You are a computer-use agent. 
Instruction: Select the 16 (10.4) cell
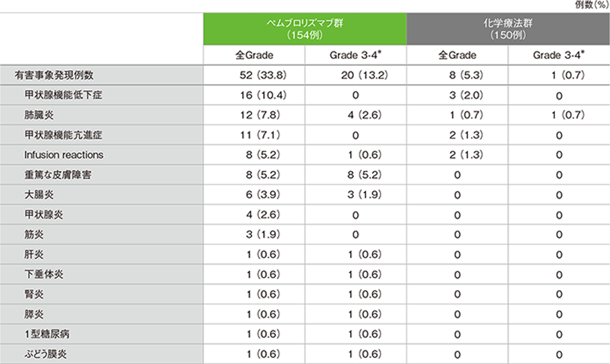click(x=263, y=95)
